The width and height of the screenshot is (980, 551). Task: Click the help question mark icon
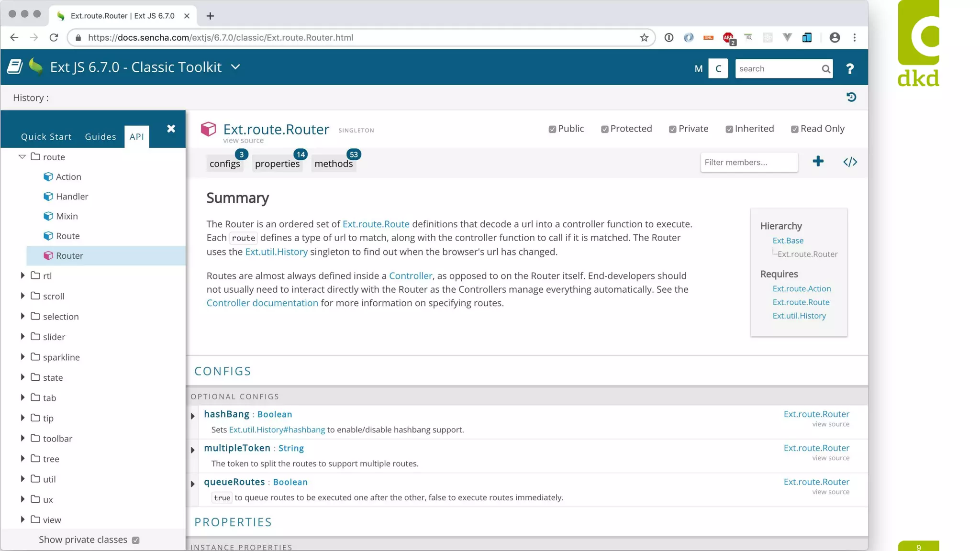(x=849, y=69)
